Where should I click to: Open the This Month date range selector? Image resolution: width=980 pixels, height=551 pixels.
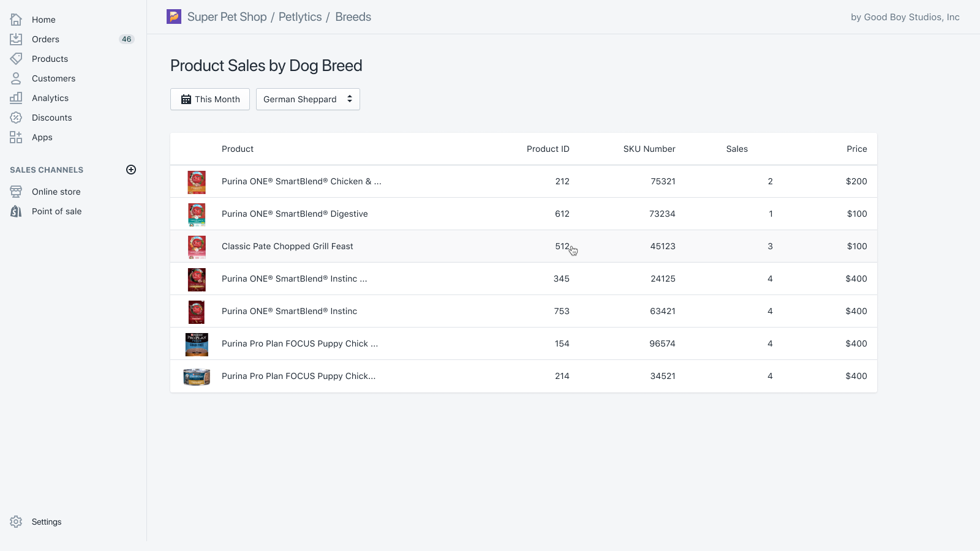[209, 99]
